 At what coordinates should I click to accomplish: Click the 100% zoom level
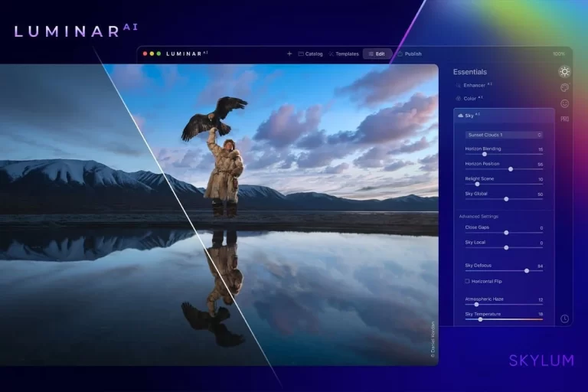[558, 54]
